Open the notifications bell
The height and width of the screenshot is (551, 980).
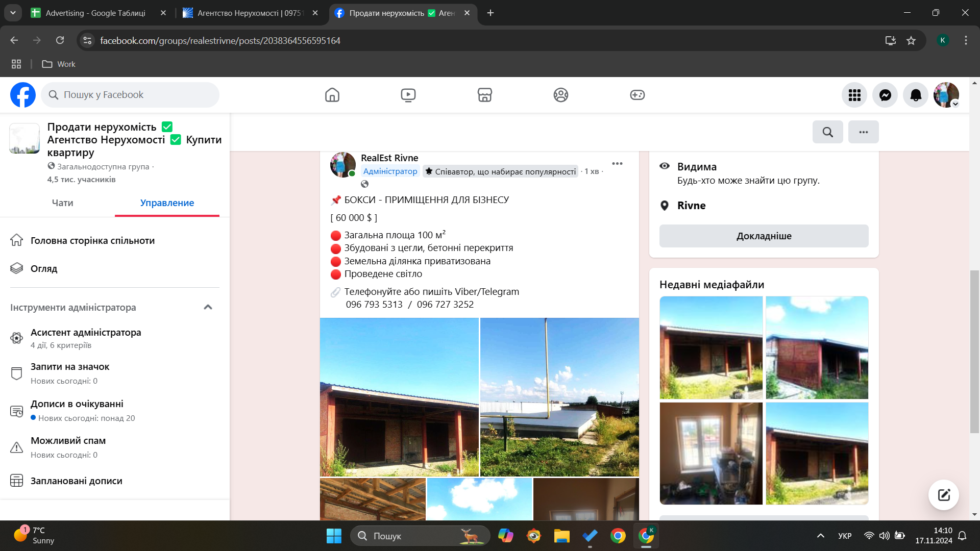[916, 95]
